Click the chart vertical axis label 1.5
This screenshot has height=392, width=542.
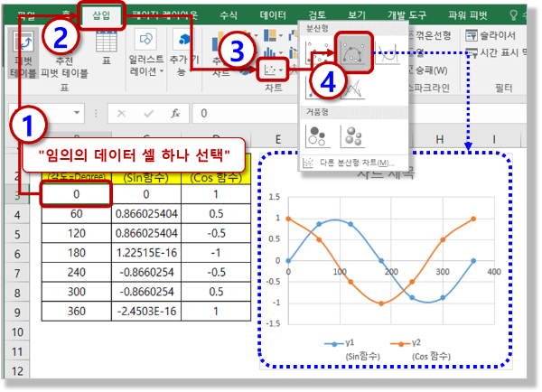[x=274, y=197]
